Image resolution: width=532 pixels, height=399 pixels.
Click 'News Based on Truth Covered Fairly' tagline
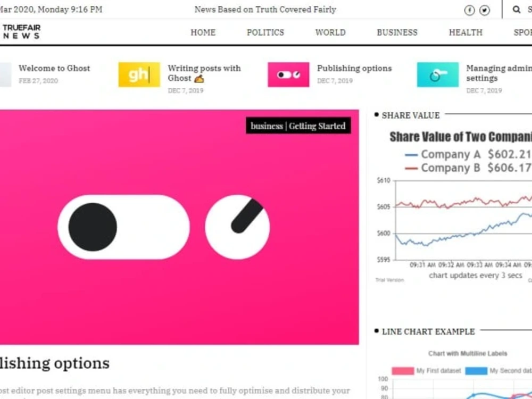(265, 10)
